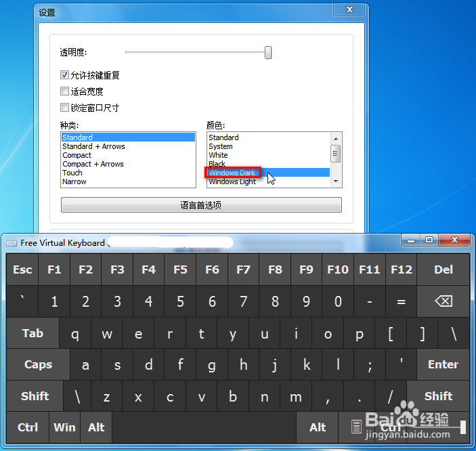Tap the F12 key
Image resolution: width=476 pixels, height=451 pixels.
(x=402, y=270)
